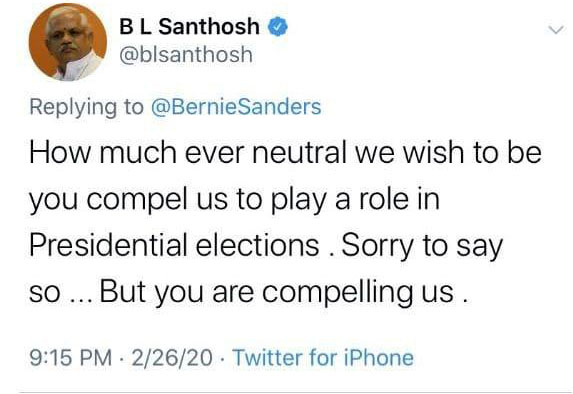The image size is (573, 394).
Task: Open the @BernieSanders mention link
Action: coord(236,107)
